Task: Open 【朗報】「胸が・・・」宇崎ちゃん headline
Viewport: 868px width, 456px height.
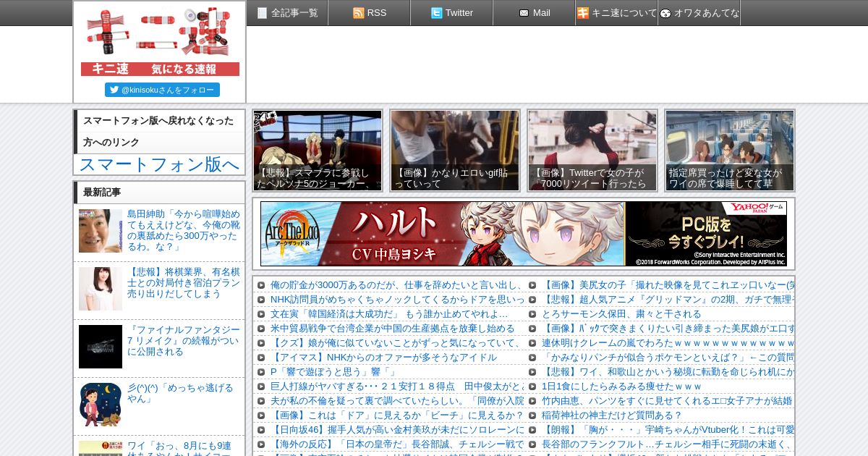Action: tap(668, 430)
